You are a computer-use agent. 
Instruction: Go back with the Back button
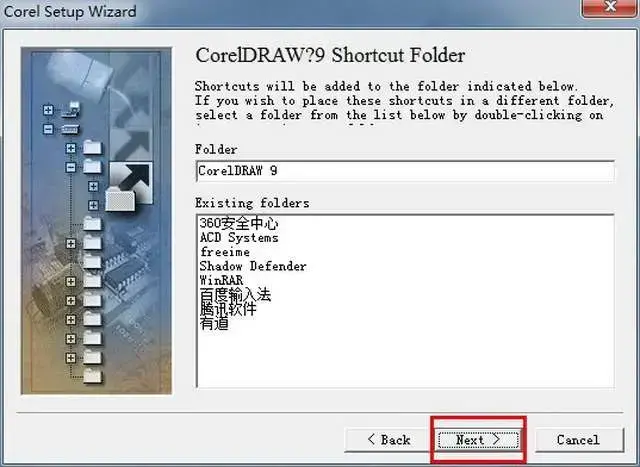(388, 440)
